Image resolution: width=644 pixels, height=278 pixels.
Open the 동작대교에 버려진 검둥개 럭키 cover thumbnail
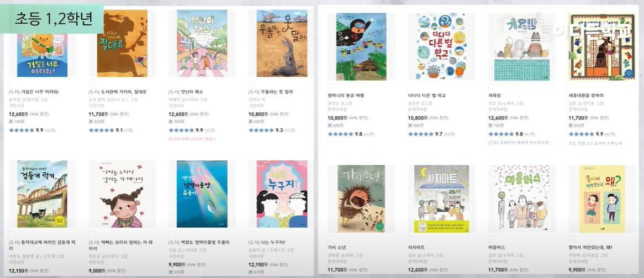click(x=43, y=193)
